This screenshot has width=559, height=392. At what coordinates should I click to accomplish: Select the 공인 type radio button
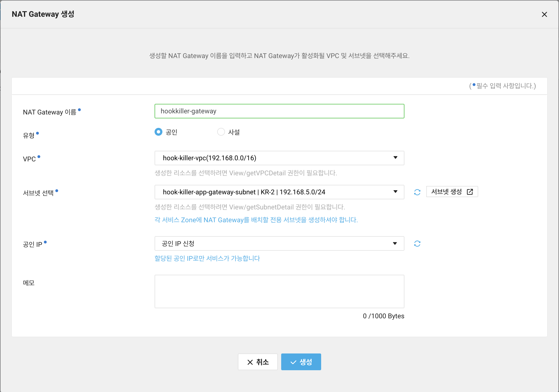(x=158, y=132)
